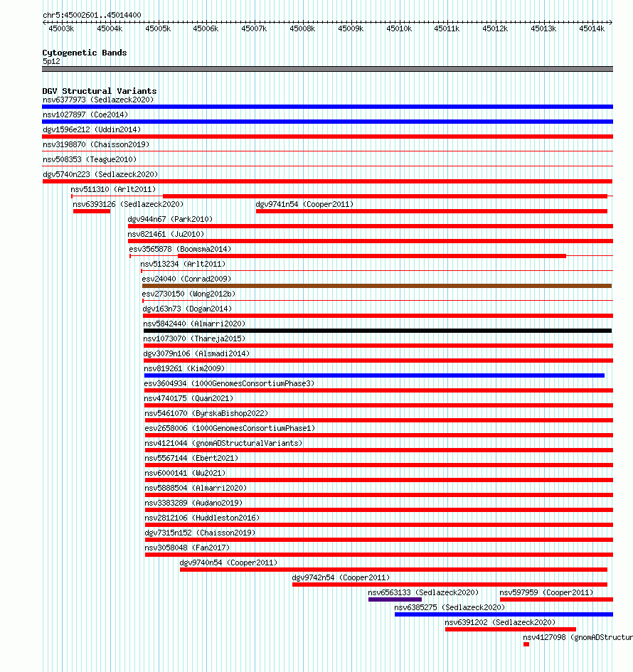This screenshot has width=633, height=672.
Task: Select dgv9742n54 (Cooper2011) label
Action: tap(341, 578)
